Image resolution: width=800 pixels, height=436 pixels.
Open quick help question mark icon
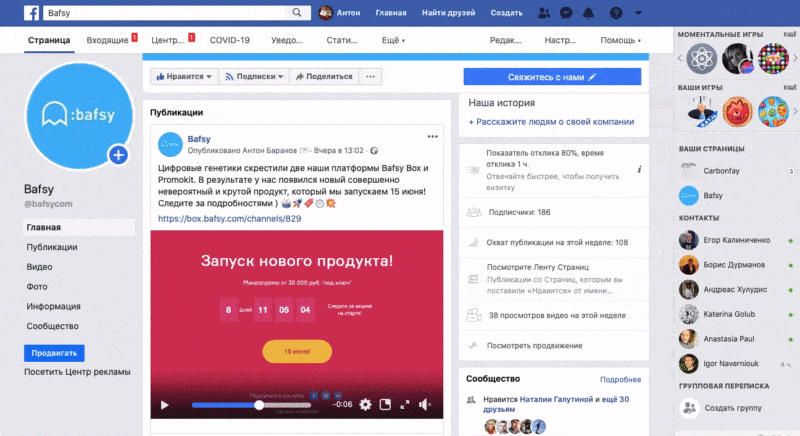click(616, 13)
